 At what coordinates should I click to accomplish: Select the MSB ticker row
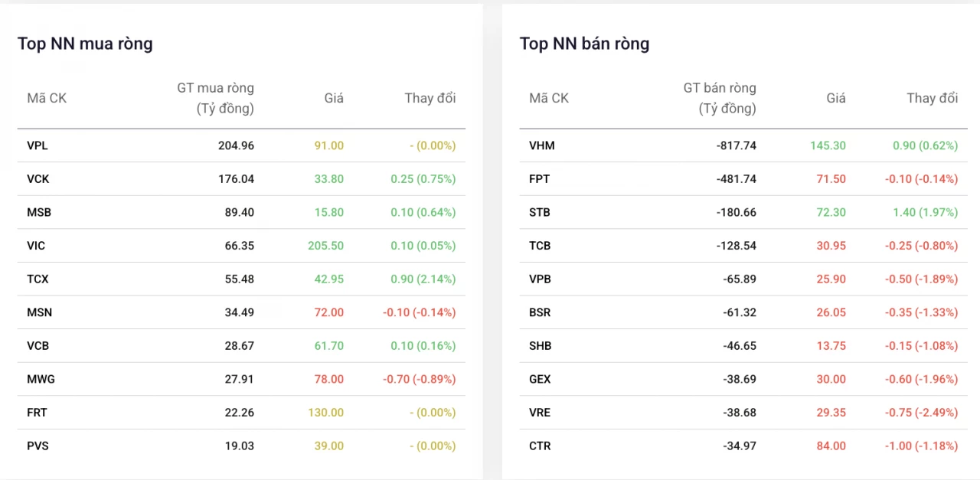pos(241,212)
